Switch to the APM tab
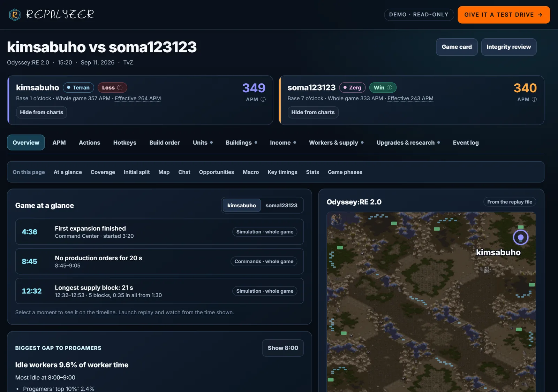Image resolution: width=558 pixels, height=392 pixels. click(x=59, y=143)
